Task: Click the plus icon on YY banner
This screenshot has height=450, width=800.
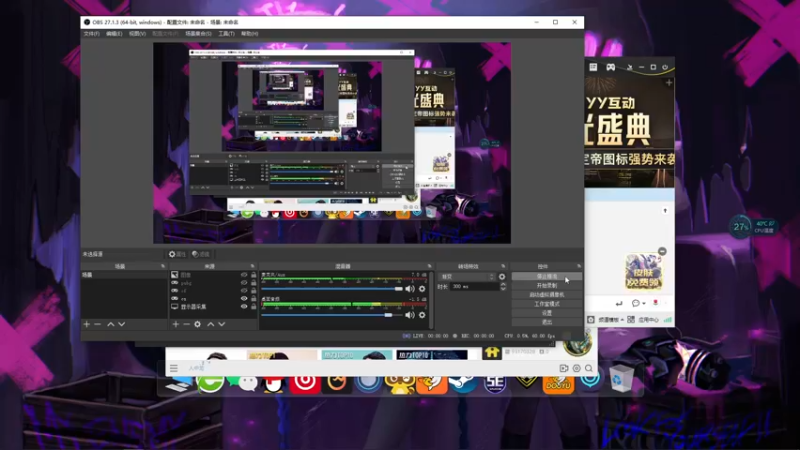Action: 669,83
